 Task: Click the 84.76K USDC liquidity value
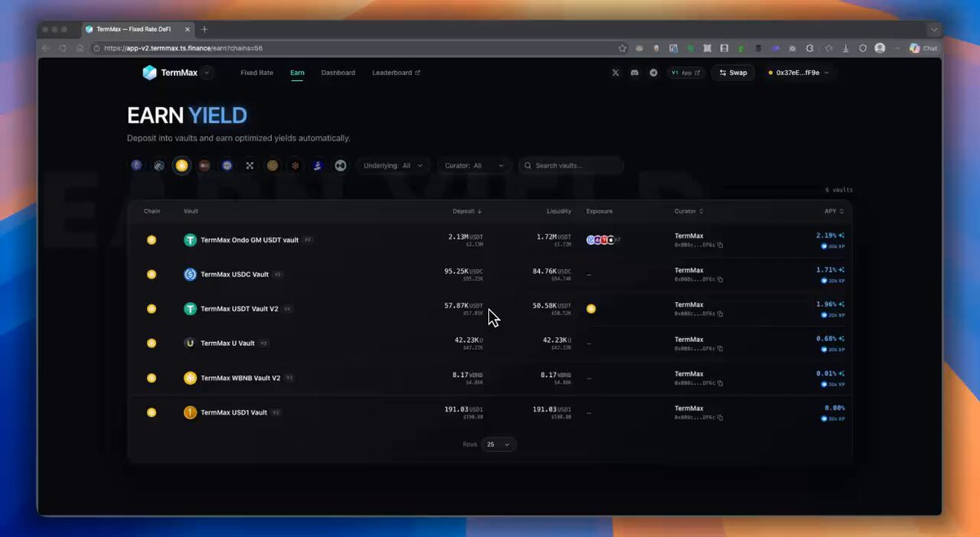tap(552, 271)
